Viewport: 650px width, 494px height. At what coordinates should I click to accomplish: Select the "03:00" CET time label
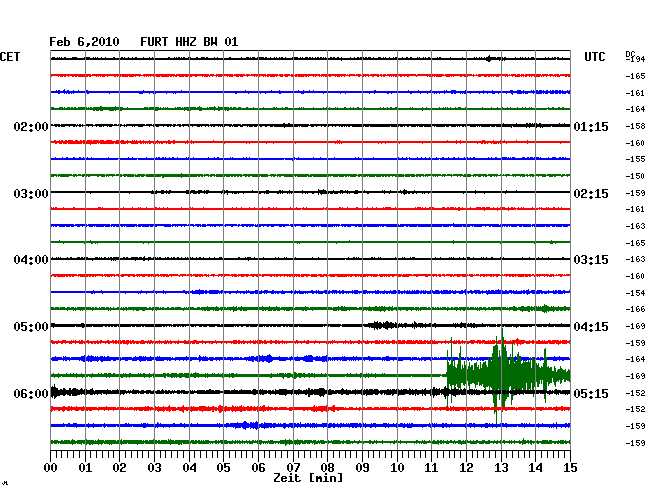coord(31,194)
